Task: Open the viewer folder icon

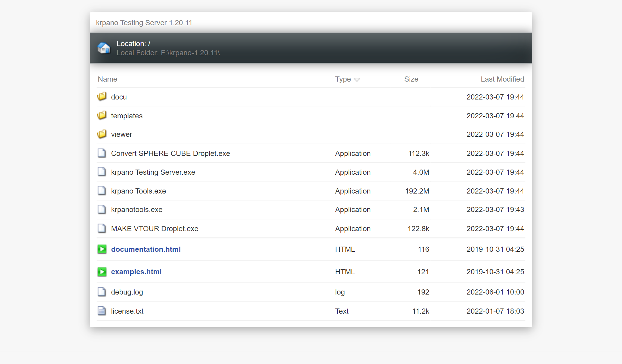Action: tap(102, 134)
